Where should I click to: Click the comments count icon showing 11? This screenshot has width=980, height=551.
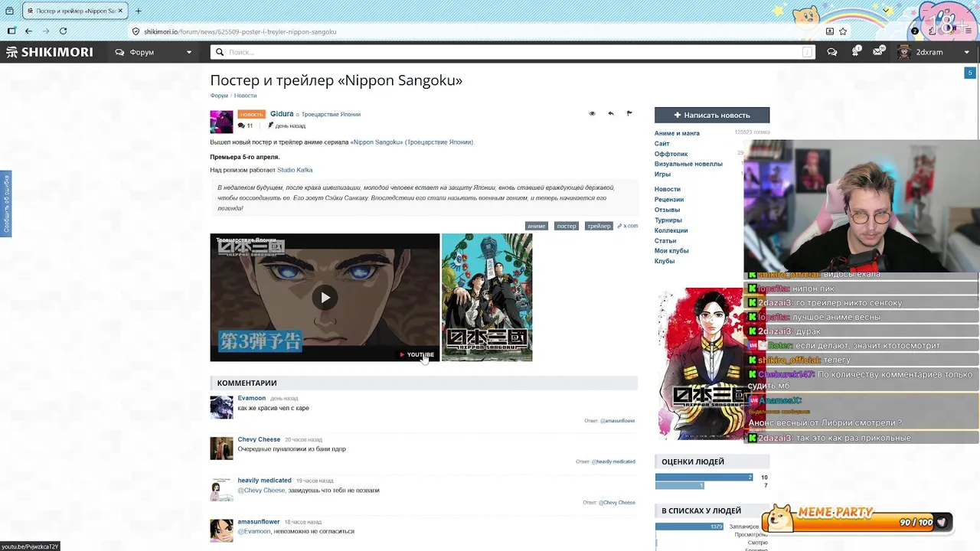point(245,126)
